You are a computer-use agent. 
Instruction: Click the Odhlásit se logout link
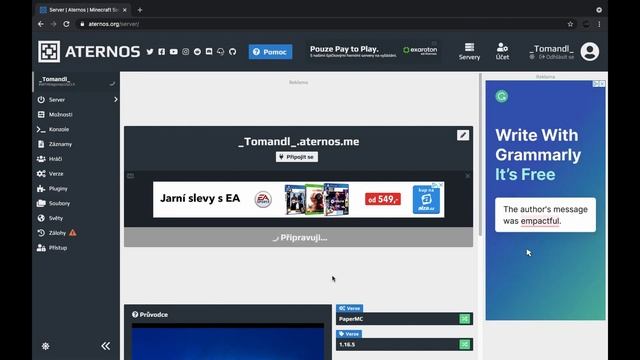click(556, 57)
